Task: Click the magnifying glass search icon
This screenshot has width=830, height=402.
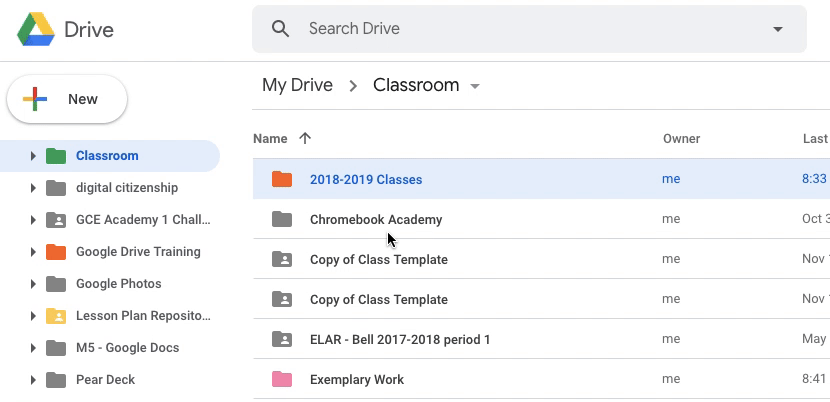Action: 281,29
